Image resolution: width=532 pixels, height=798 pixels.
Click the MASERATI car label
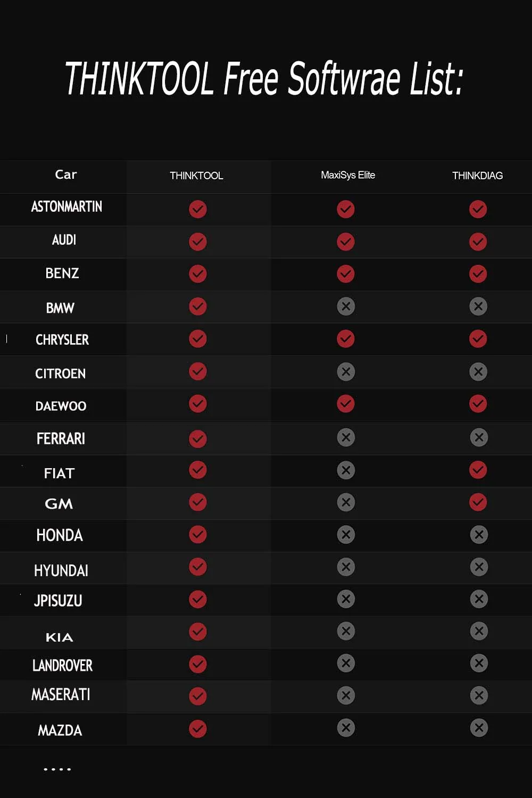click(61, 695)
